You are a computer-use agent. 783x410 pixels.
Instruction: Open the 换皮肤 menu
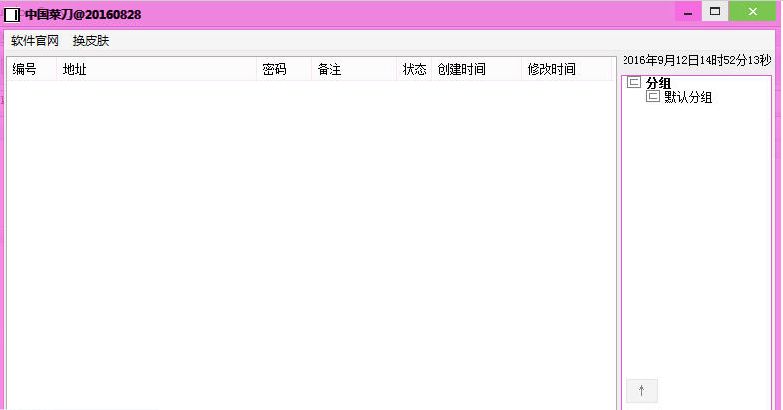(91, 41)
